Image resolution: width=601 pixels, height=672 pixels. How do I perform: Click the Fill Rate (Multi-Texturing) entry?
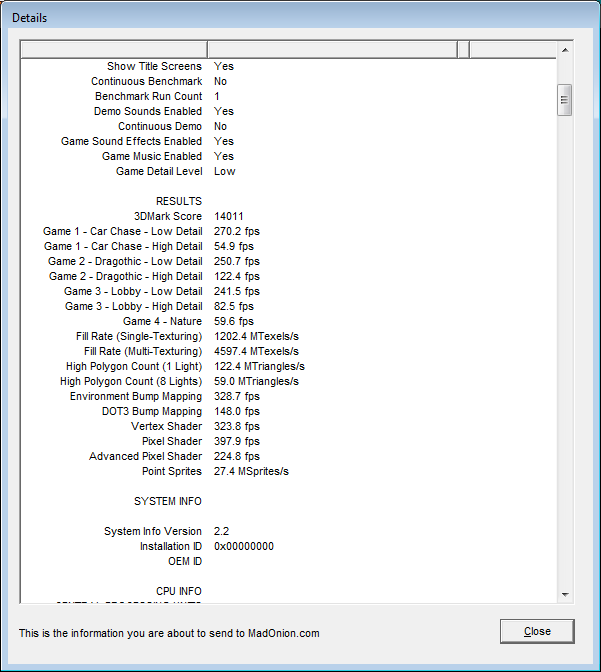coord(143,351)
